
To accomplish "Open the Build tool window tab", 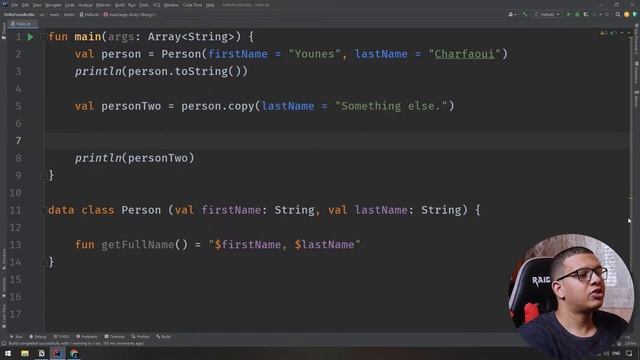I will pyautogui.click(x=163, y=337).
